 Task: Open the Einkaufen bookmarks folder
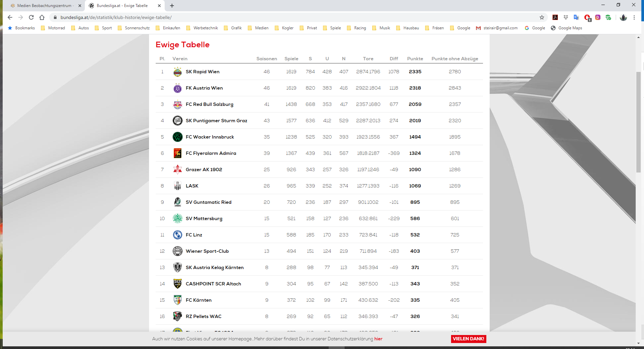point(168,28)
